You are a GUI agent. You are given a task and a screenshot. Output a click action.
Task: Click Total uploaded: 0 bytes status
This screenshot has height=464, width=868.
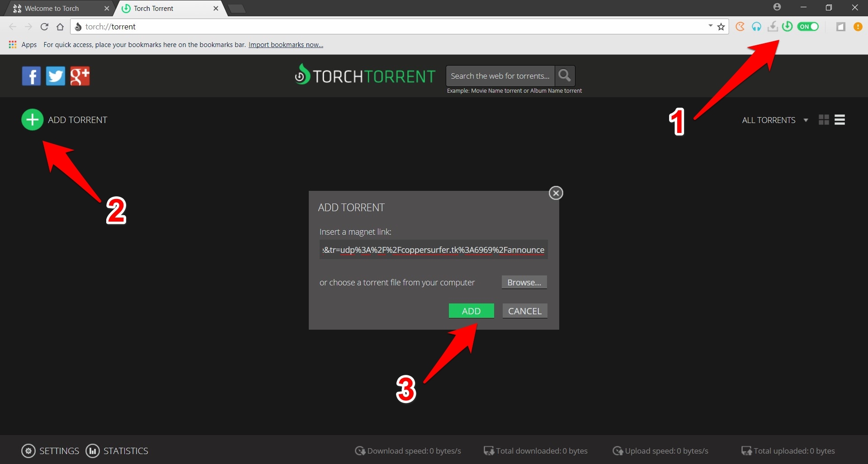tap(788, 451)
